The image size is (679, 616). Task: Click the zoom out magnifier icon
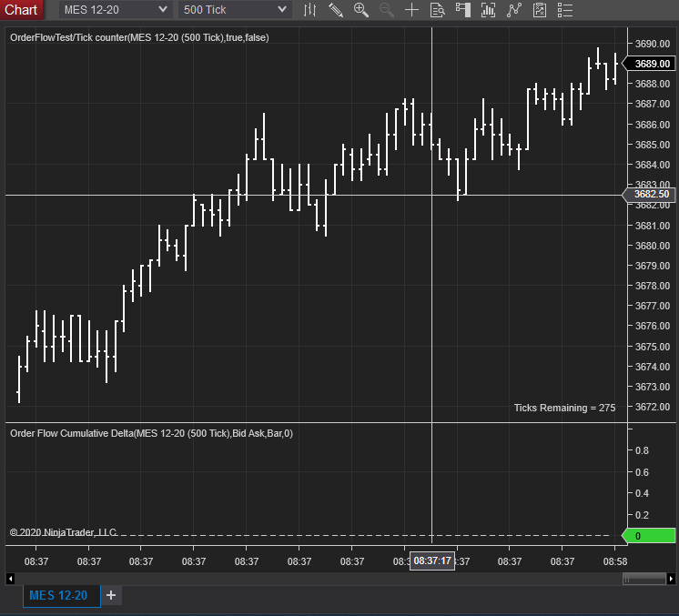coord(386,9)
